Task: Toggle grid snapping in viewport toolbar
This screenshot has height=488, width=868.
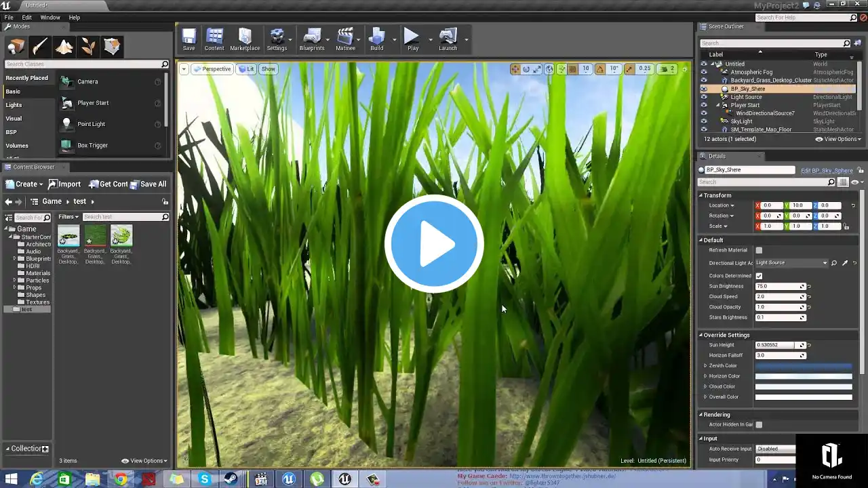Action: (573, 69)
